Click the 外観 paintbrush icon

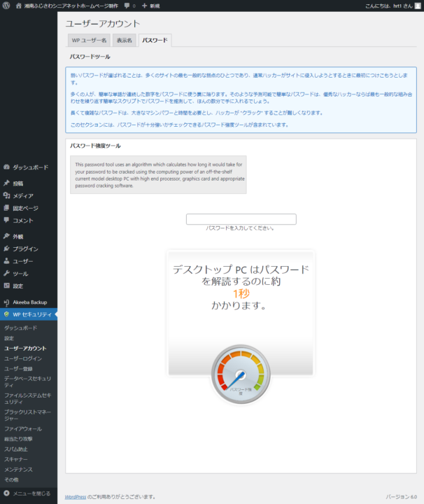[6, 237]
